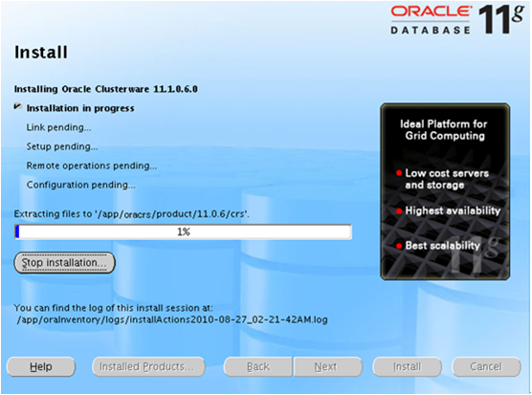Click the Next button

point(328,366)
